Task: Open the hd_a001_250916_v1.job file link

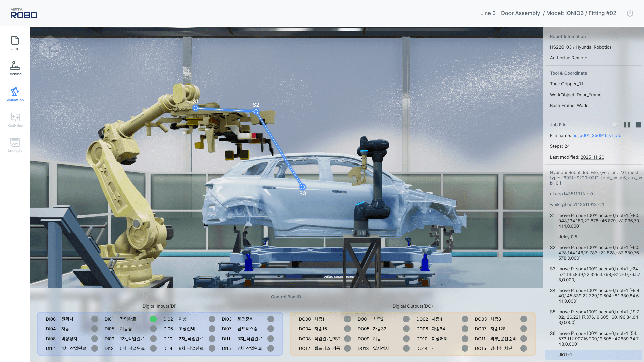Action: point(596,135)
